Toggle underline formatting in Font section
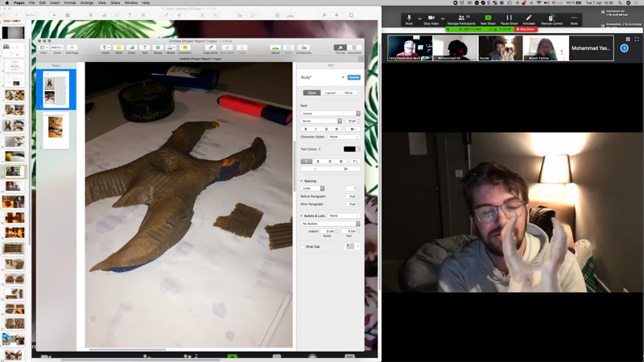 tap(326, 129)
